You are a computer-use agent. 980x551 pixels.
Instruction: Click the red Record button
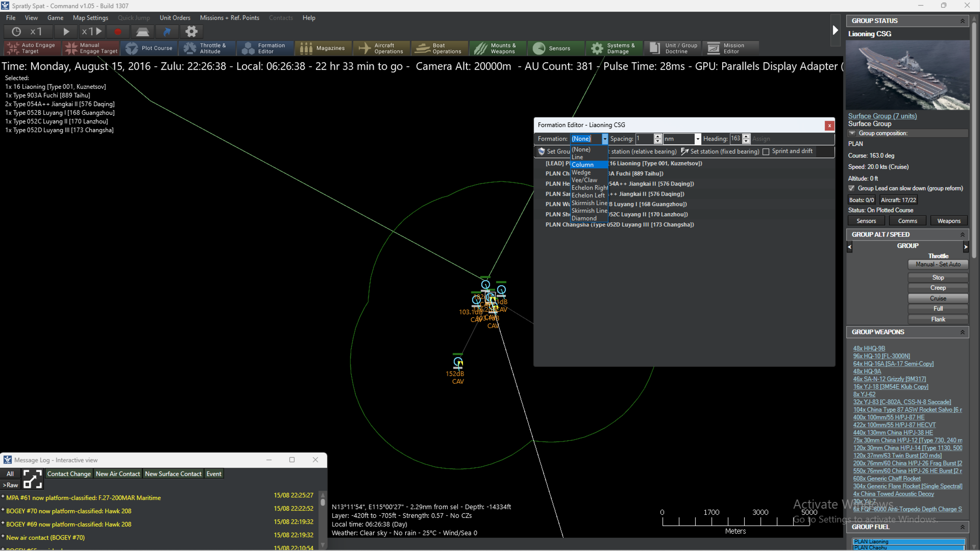pos(118,32)
